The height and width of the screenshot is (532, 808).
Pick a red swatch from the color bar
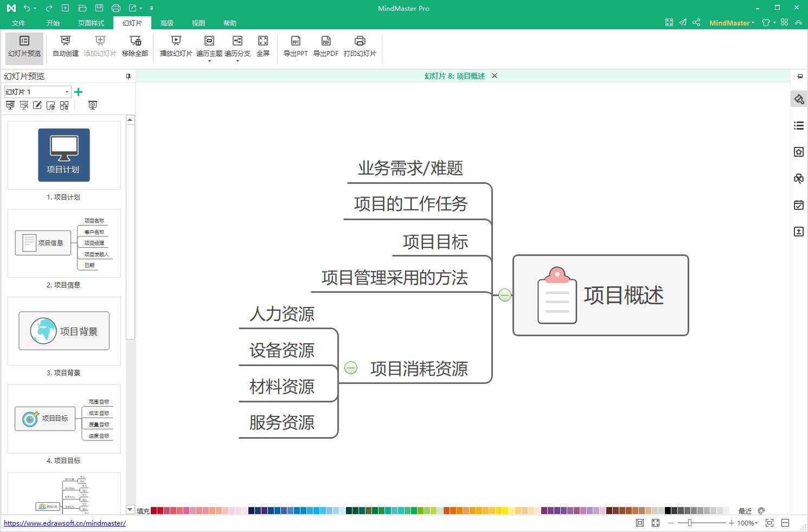point(155,510)
